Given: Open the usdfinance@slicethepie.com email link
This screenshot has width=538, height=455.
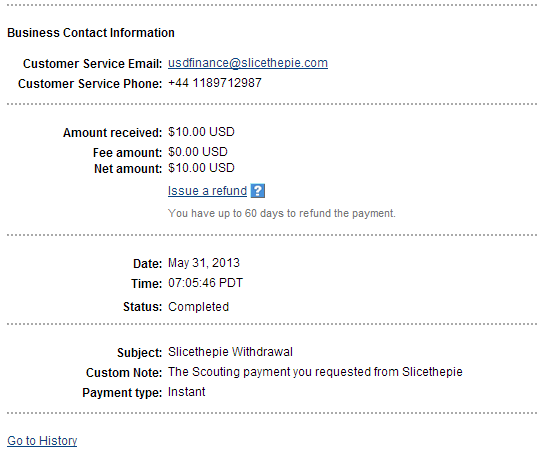Looking at the screenshot, I should (248, 63).
